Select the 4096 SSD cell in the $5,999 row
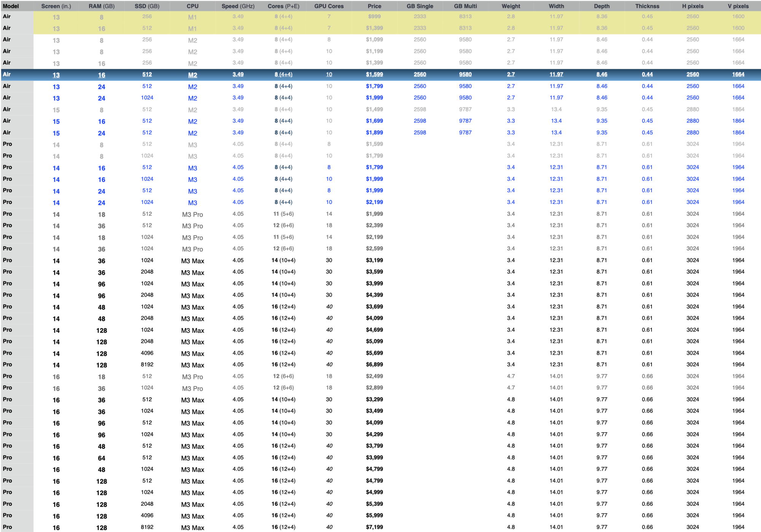 click(147, 516)
